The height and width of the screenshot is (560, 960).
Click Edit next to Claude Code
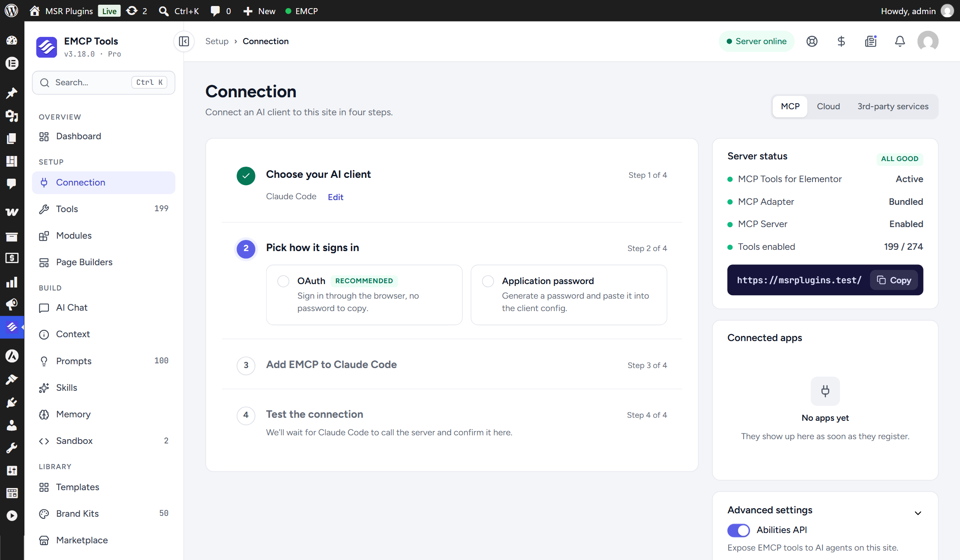click(336, 197)
